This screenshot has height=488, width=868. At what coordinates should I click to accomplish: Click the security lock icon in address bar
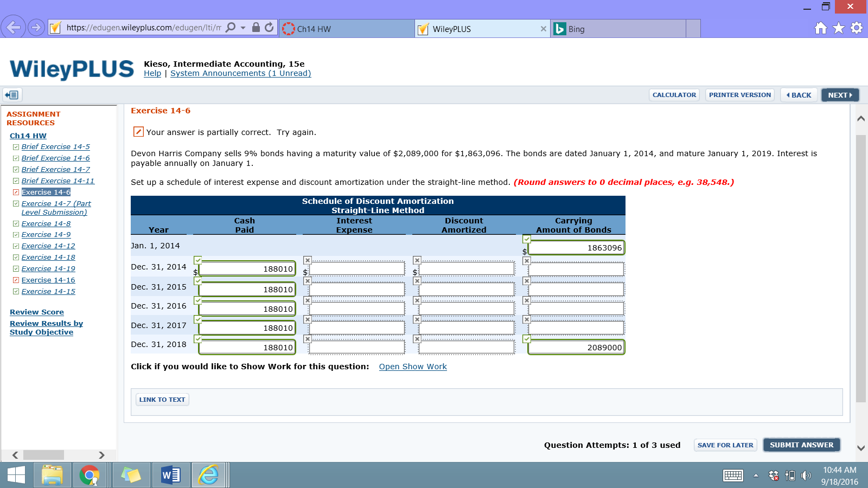point(256,28)
